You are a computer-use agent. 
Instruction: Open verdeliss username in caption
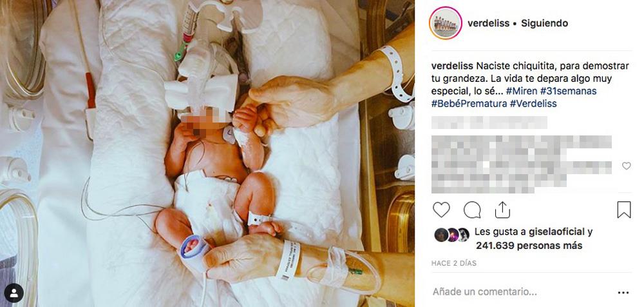[452, 66]
